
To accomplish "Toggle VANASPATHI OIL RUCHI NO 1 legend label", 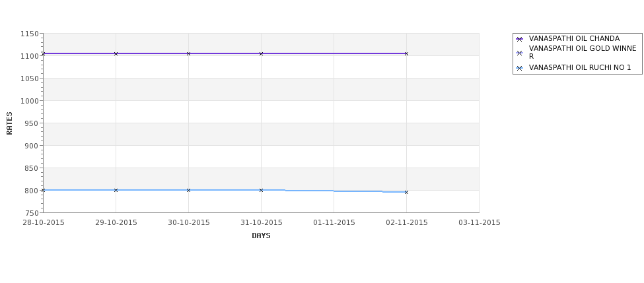I will [x=580, y=68].
